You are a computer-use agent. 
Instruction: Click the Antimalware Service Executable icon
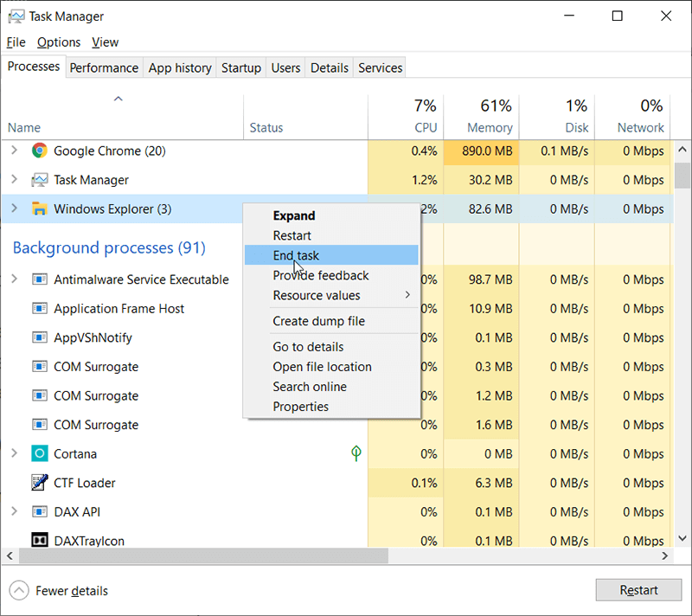(x=38, y=279)
